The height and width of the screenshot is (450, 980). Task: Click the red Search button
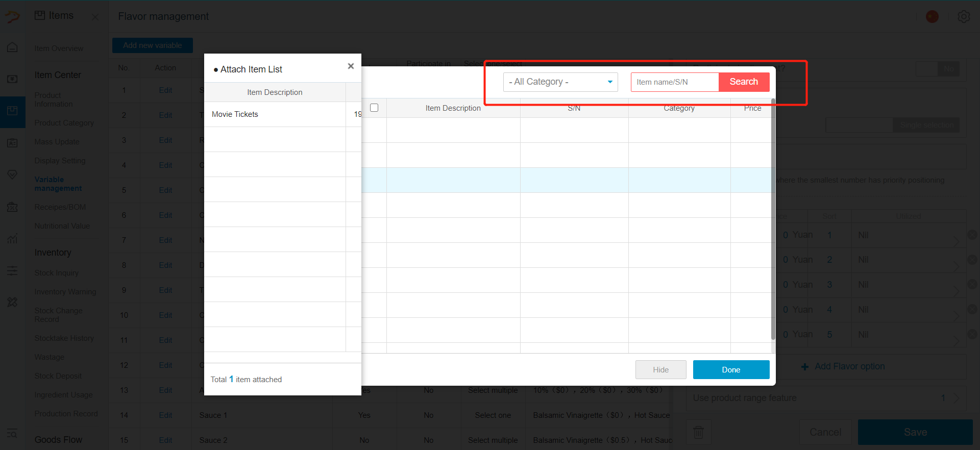pyautogui.click(x=744, y=82)
